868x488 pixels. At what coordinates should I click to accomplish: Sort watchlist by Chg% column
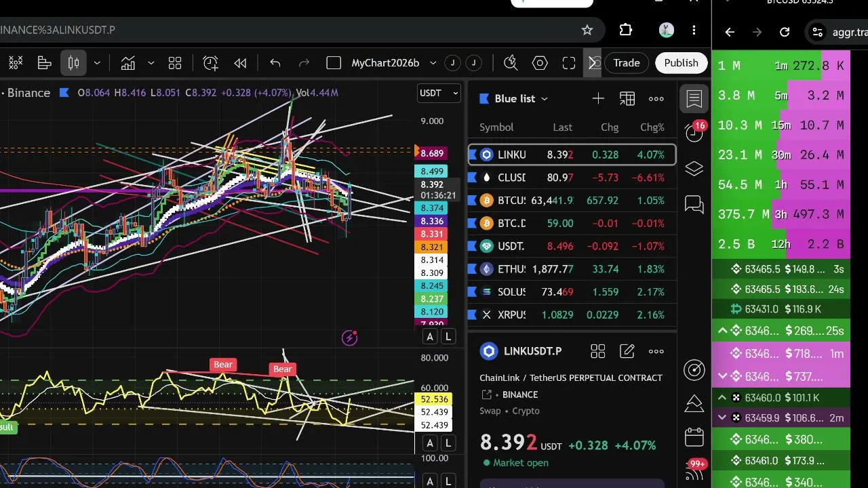(652, 127)
